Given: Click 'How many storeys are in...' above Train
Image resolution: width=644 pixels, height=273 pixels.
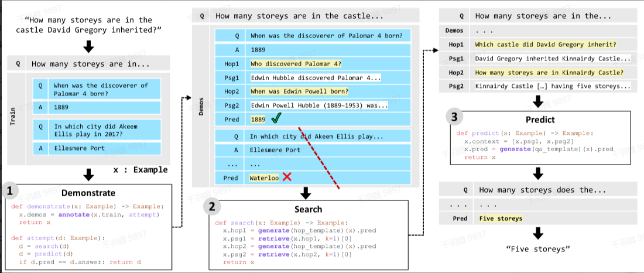Looking at the screenshot, I should [91, 64].
